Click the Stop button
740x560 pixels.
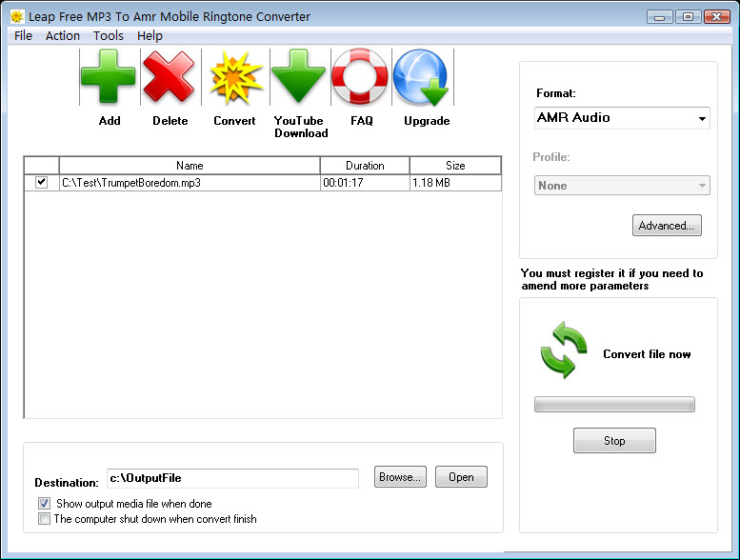click(x=614, y=441)
